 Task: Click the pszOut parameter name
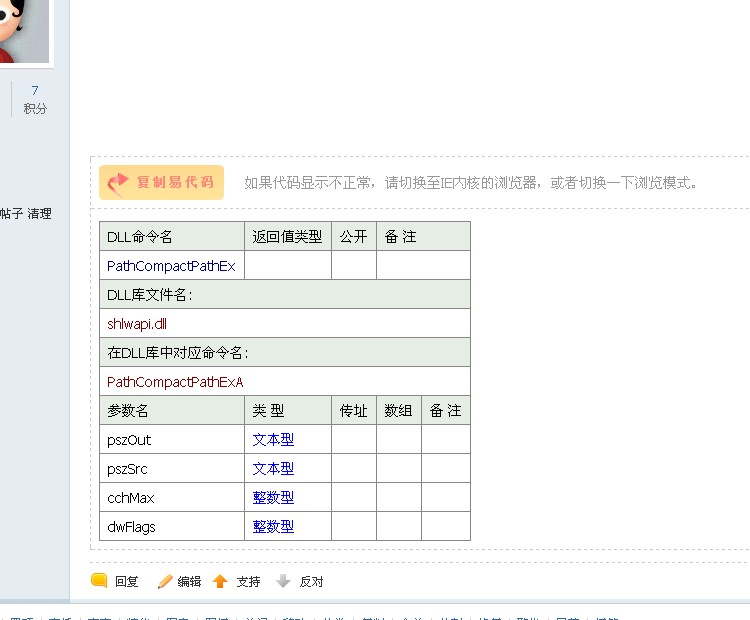click(x=129, y=440)
